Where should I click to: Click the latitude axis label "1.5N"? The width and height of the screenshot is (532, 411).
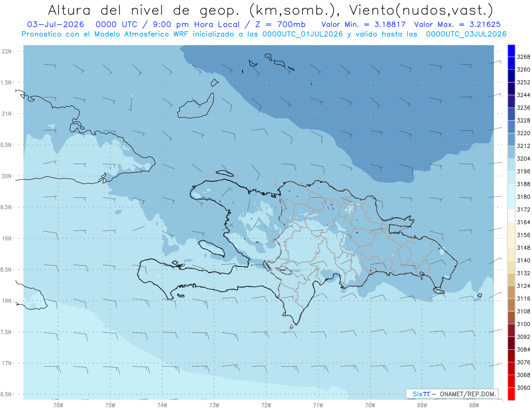7,82
